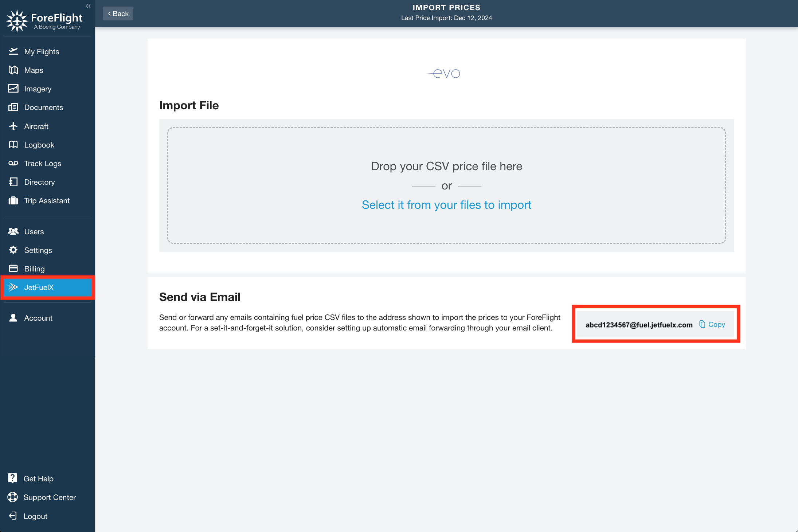The image size is (798, 532).
Task: Click the Account person icon
Action: pyautogui.click(x=13, y=318)
